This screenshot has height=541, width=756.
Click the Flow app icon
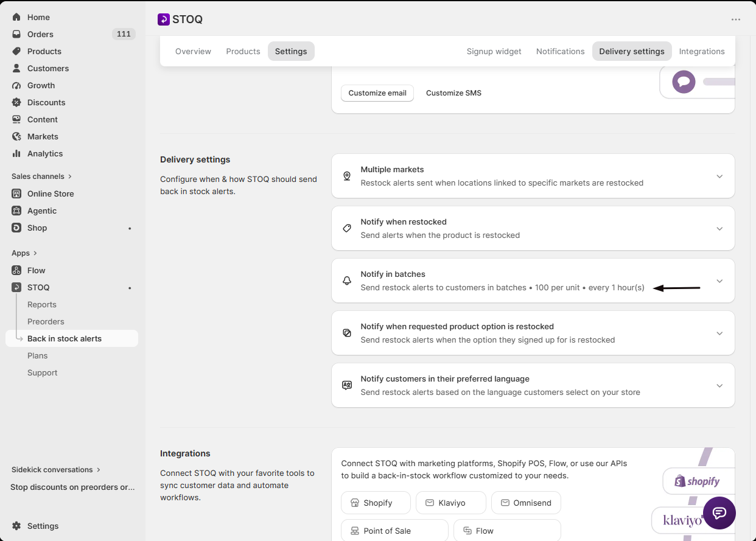16,270
